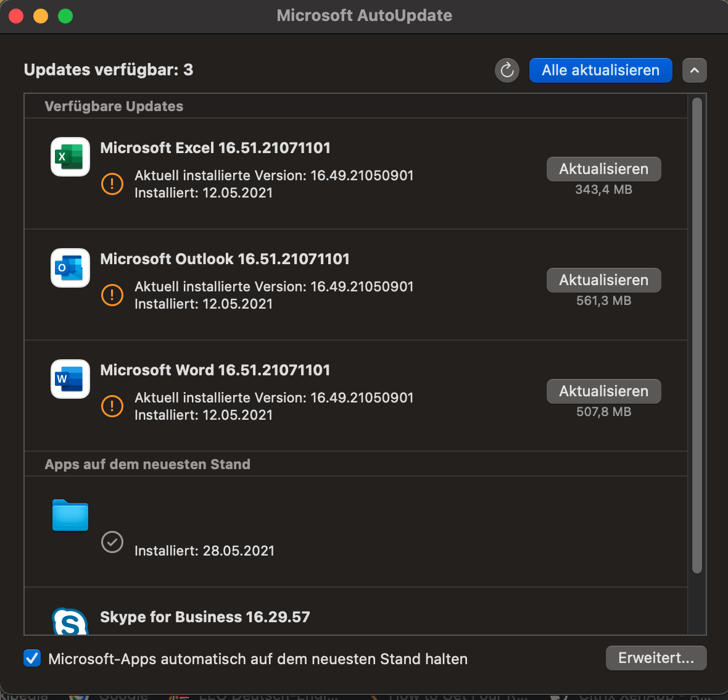Click the Skype for Business icon
The image size is (728, 700).
[70, 621]
